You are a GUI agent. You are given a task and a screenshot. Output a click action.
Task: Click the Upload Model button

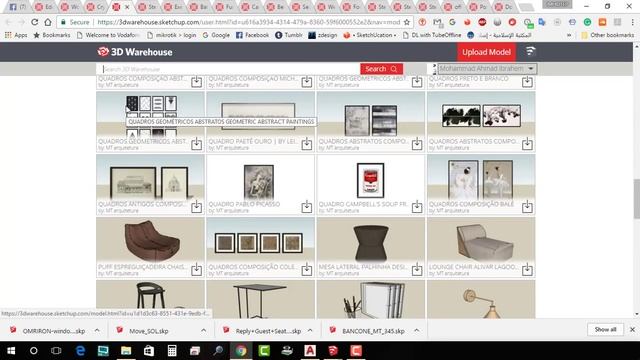[486, 52]
